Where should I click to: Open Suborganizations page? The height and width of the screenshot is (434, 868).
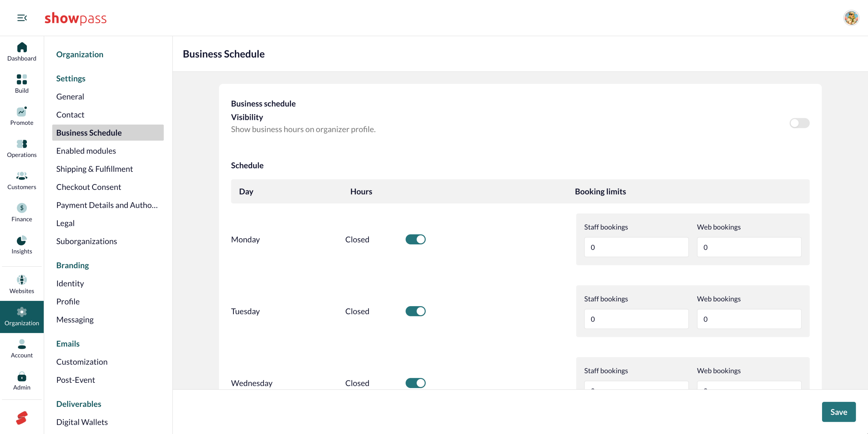108,241
